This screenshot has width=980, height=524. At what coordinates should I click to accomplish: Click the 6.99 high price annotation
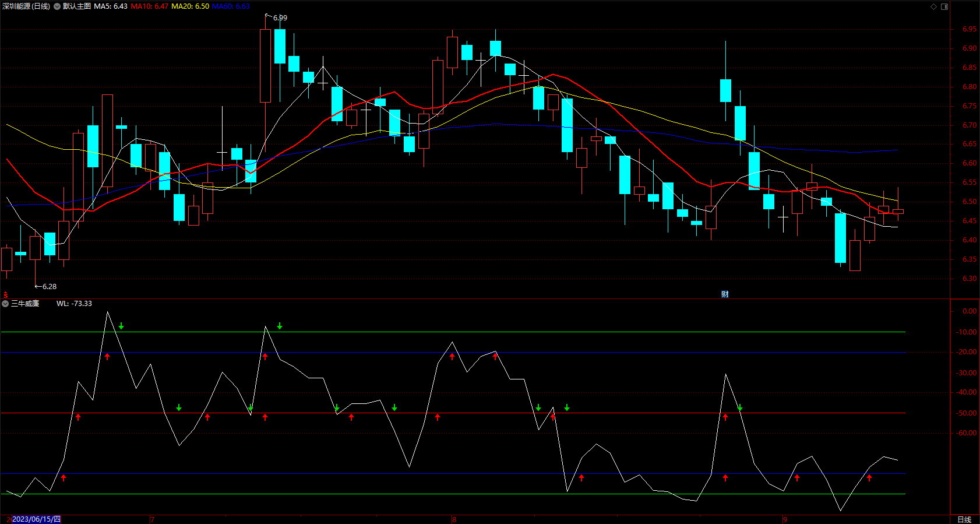pos(280,18)
